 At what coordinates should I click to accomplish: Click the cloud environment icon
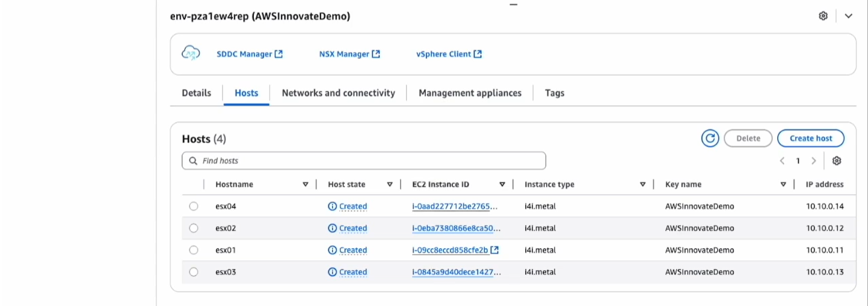191,54
